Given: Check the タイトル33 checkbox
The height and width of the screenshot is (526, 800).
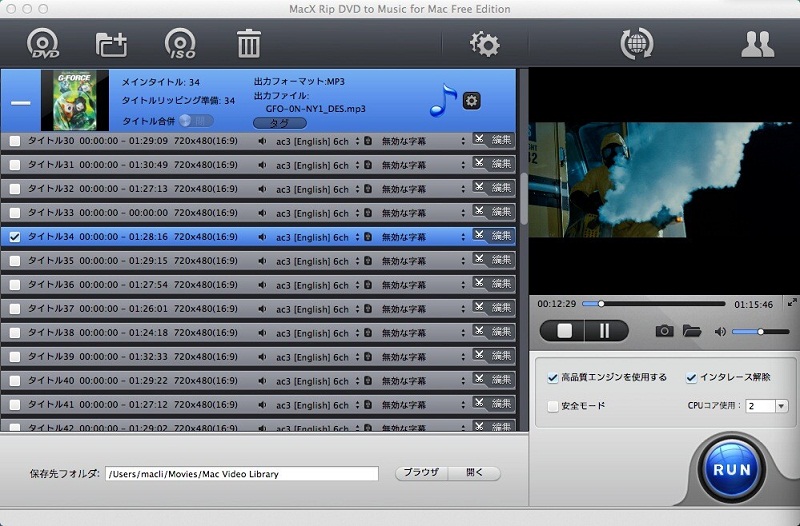Looking at the screenshot, I should [x=15, y=213].
